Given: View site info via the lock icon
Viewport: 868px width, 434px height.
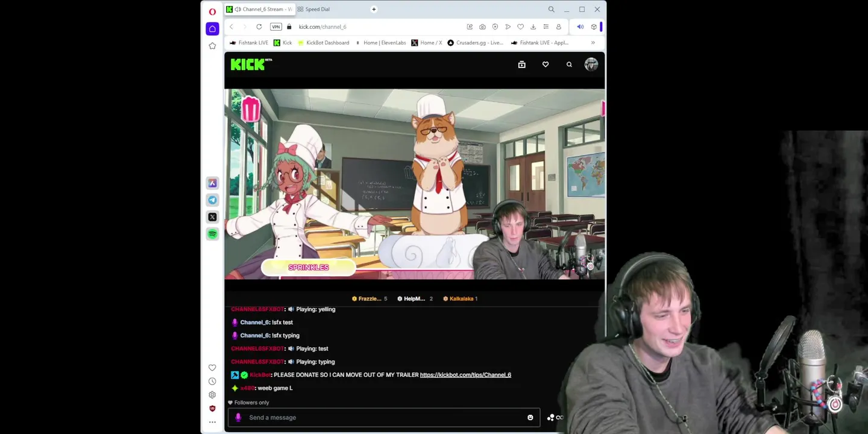Looking at the screenshot, I should 289,27.
